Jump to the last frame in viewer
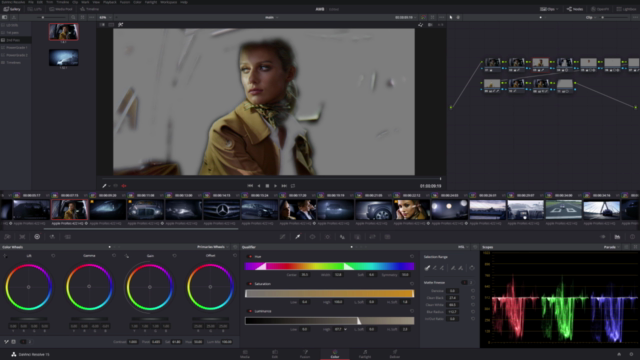The image size is (640, 360). point(284,186)
